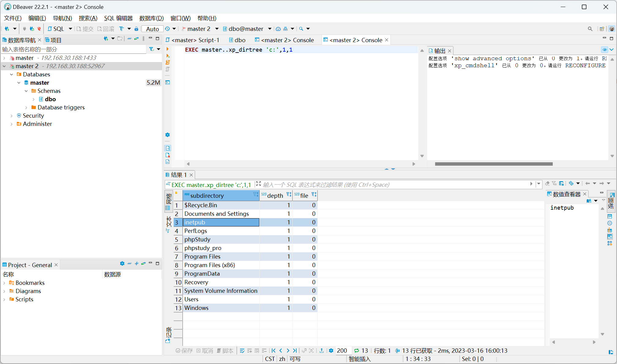This screenshot has width=617, height=364.
Task: Open 帮助(H) menu
Action: pos(207,18)
